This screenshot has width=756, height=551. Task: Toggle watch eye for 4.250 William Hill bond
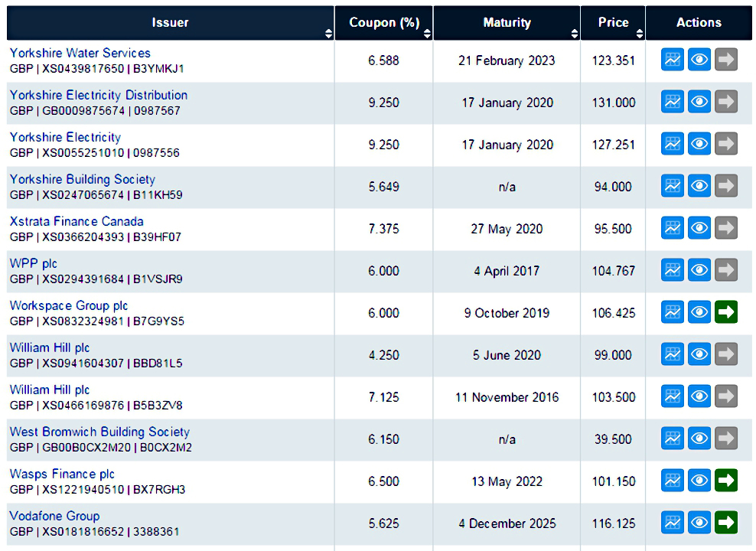[699, 354]
